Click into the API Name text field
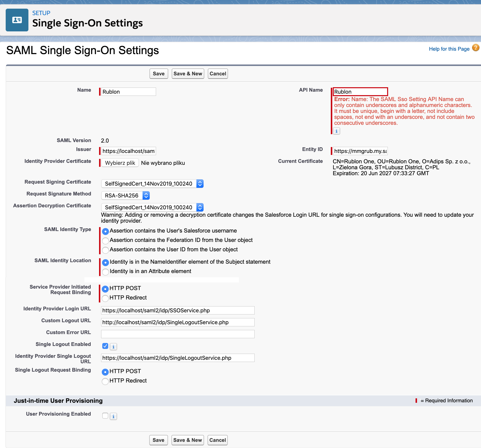This screenshot has height=448, width=481. [x=360, y=92]
